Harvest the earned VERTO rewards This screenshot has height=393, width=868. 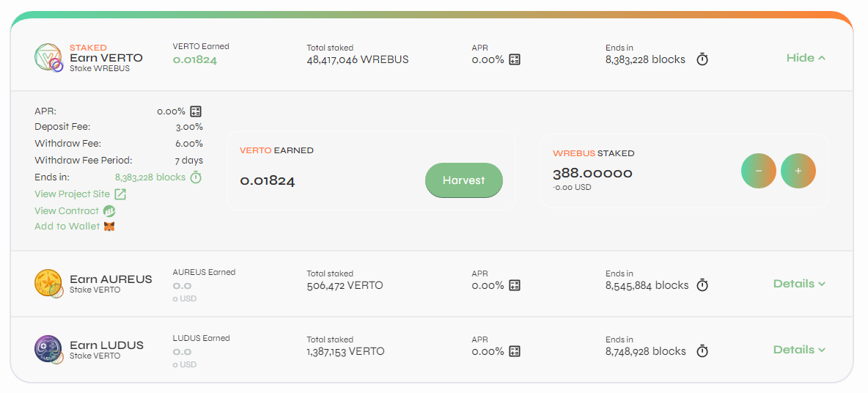point(464,180)
